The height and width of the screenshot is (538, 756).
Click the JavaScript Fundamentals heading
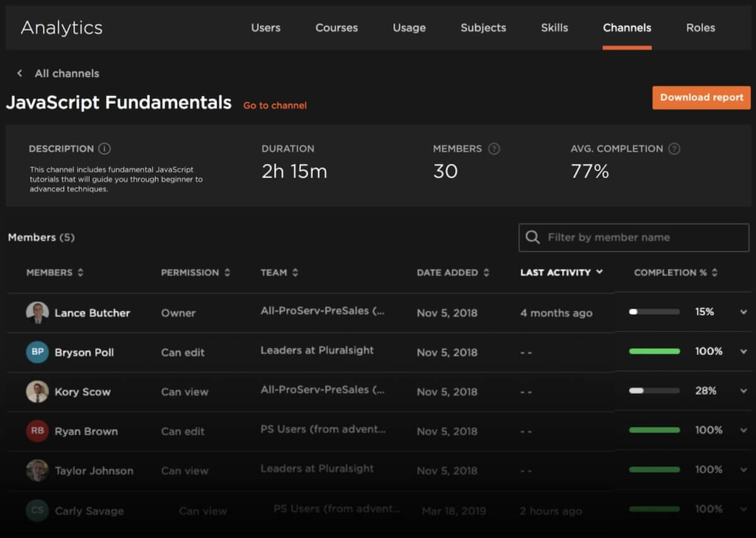pyautogui.click(x=119, y=103)
